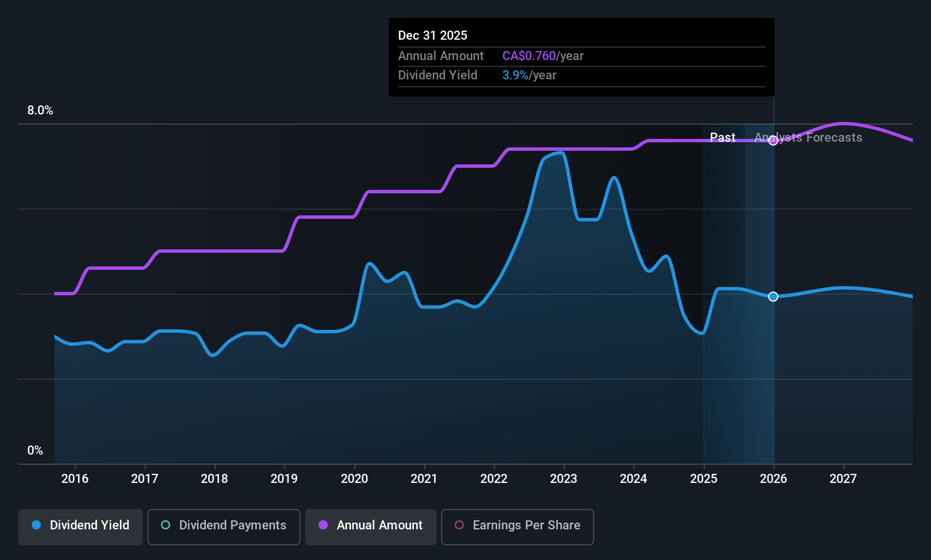931x560 pixels.
Task: Click the 2022 x-axis label
Action: 494,478
